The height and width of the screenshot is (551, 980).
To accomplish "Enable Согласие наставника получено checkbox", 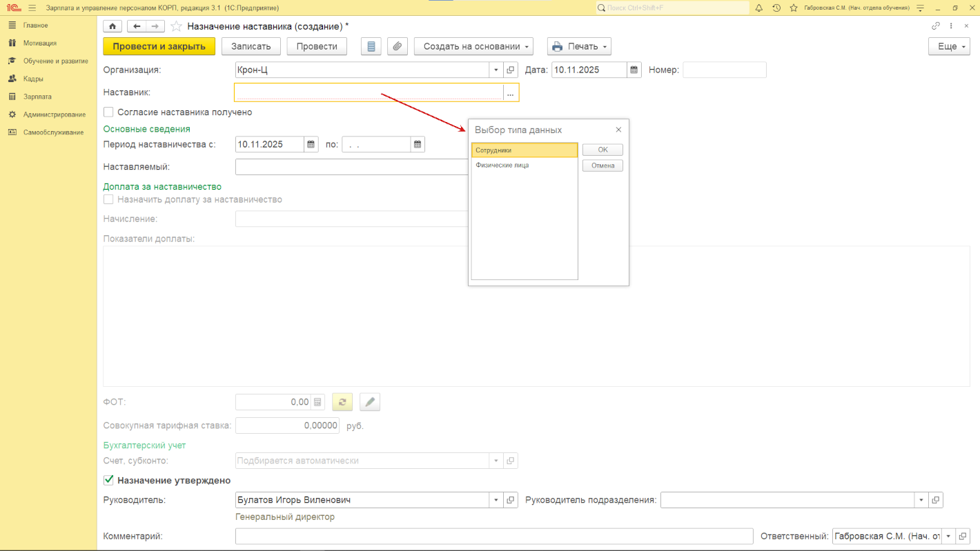I will point(108,112).
